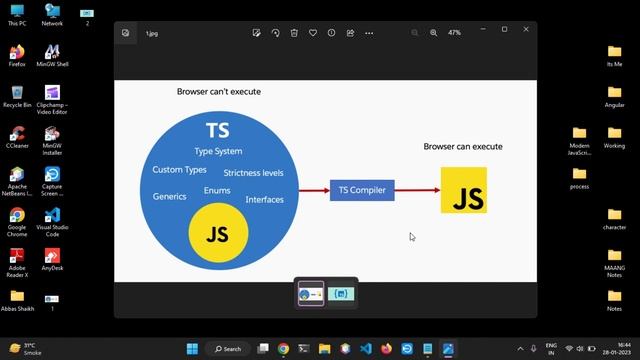Open the Wi-Fi network tray icon
Screen dimensions: 640x360
coord(569,349)
